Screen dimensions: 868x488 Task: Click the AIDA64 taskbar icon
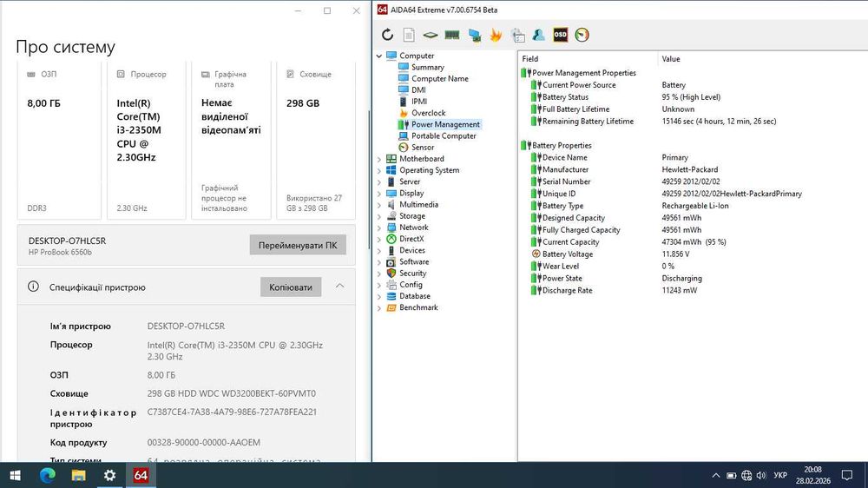141,475
